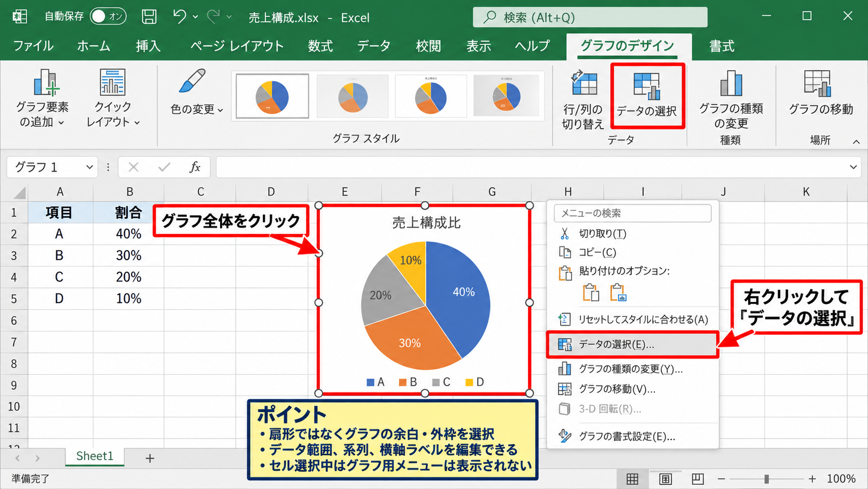Choose リセットしてスタイルに合わせる(A)
Viewport: 868px width, 489px height.
pos(632,320)
